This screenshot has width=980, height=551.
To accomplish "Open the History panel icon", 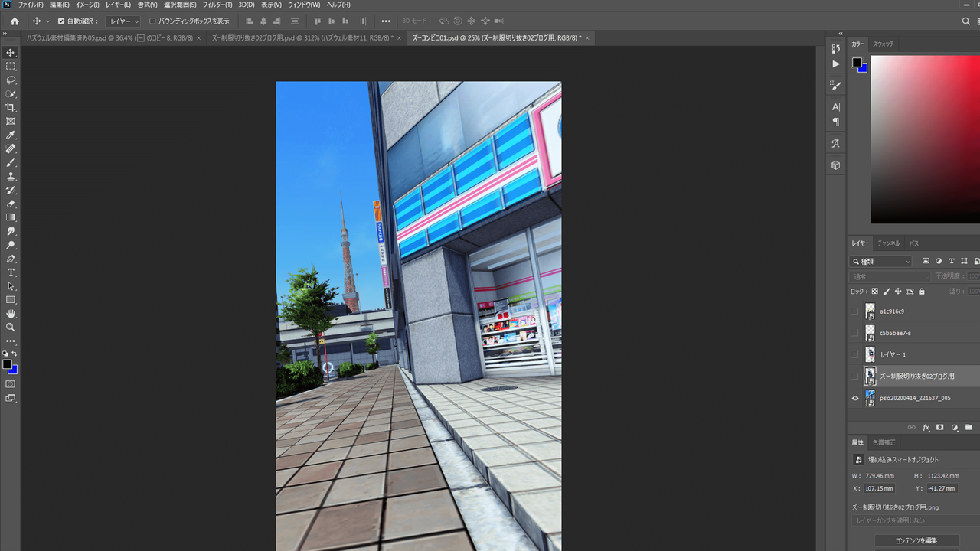I will (836, 49).
